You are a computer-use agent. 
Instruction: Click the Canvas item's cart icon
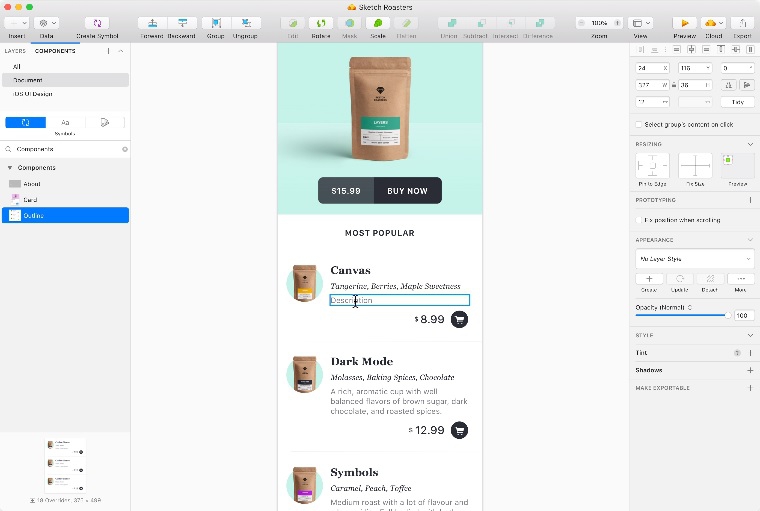(x=459, y=319)
